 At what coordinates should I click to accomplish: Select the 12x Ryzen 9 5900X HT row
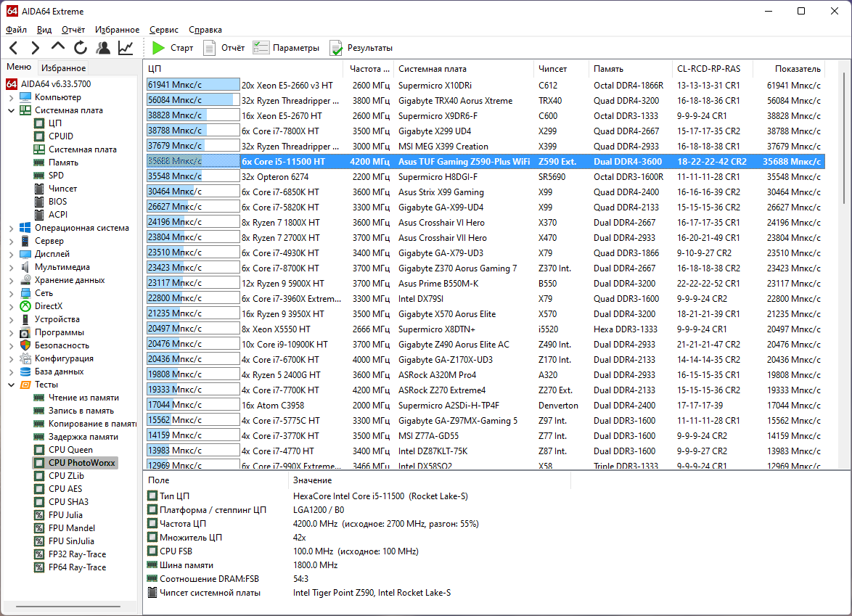click(x=486, y=283)
